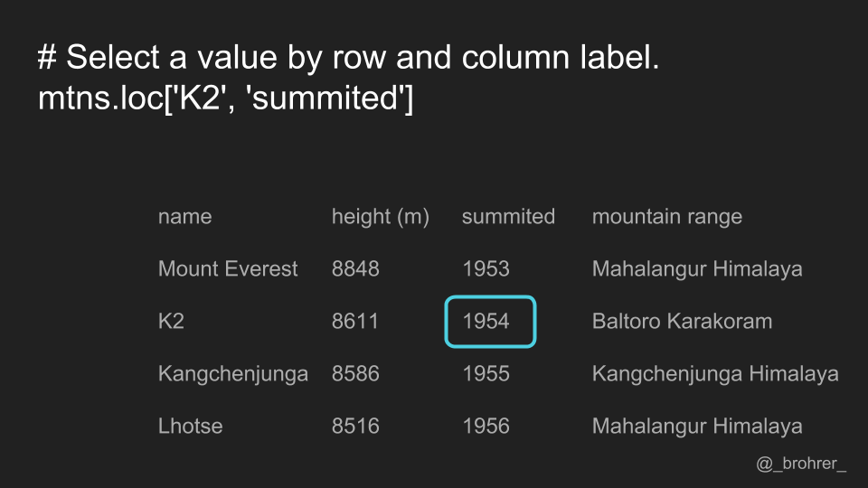Screen dimensions: 868x488
Task: Select the 8611 height cell
Action: (x=354, y=322)
